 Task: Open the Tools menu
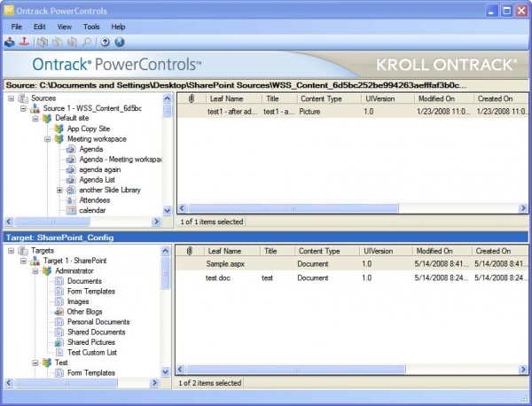[x=91, y=27]
